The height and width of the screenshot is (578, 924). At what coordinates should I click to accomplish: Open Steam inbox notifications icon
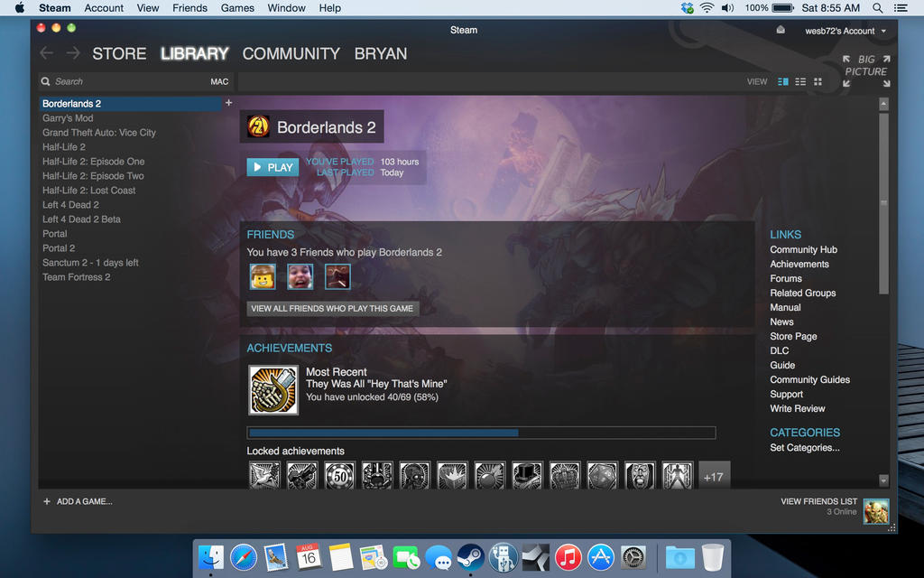pyautogui.click(x=781, y=30)
